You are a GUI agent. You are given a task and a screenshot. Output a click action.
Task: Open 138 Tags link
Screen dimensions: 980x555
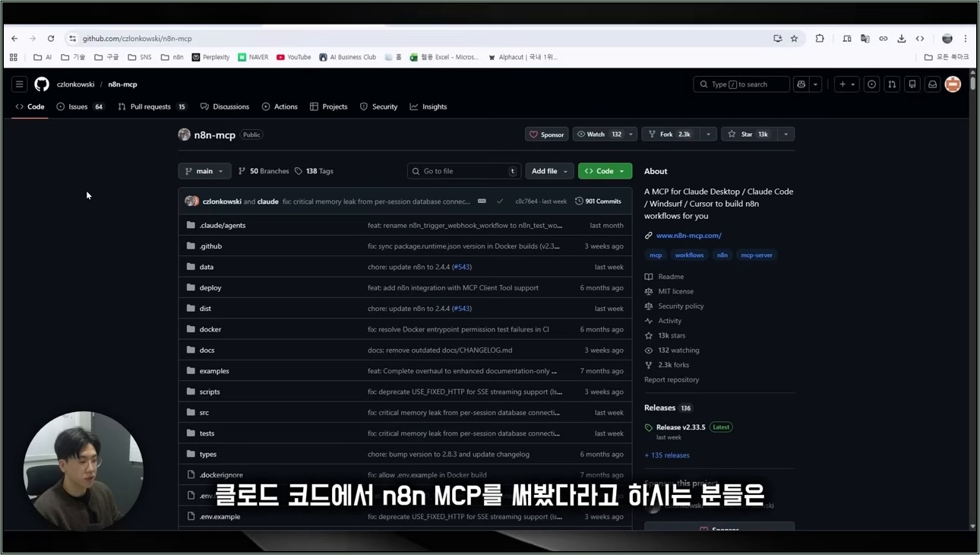[x=314, y=171]
